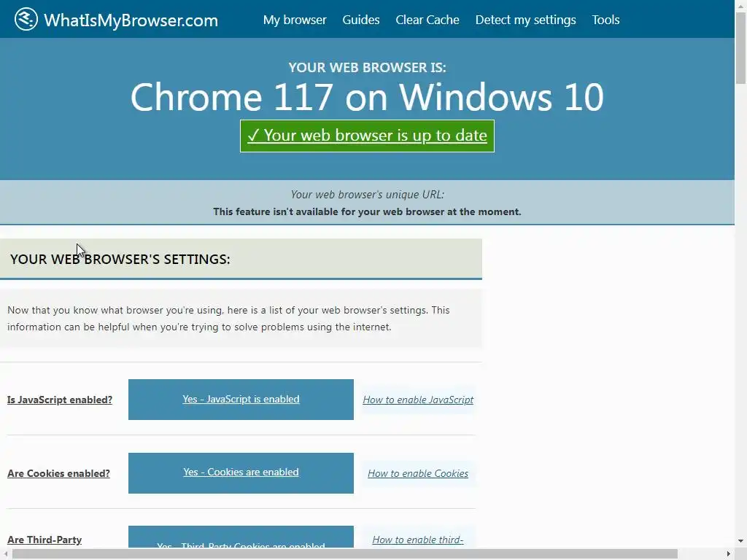The image size is (747, 560).
Task: Click the scroll up arrow of the vertical scrollbar
Action: [741, 5]
